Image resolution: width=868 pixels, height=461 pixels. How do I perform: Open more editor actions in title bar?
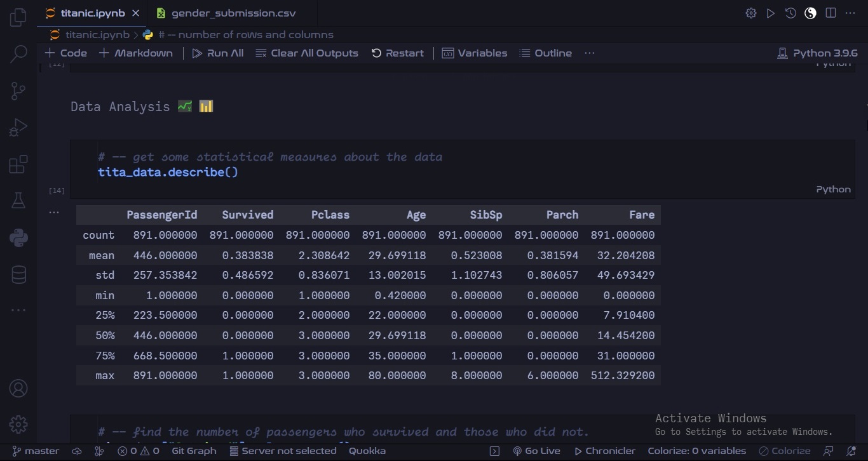coord(850,13)
